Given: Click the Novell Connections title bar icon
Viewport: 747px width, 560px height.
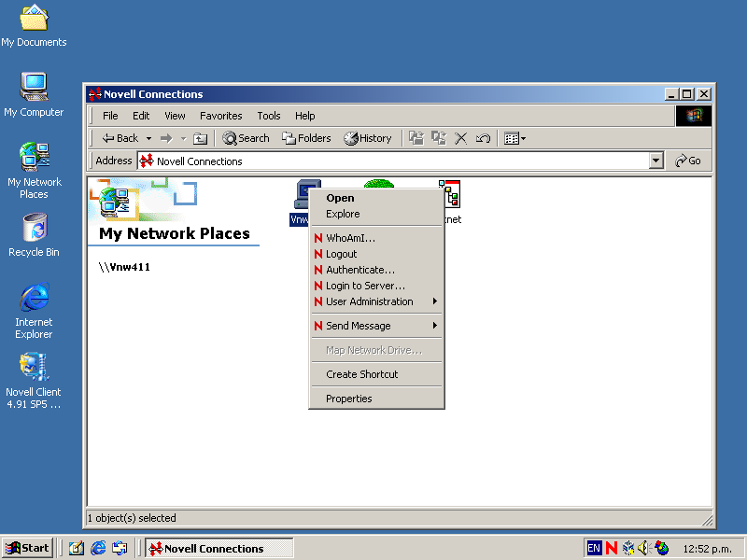Looking at the screenshot, I should tap(95, 94).
